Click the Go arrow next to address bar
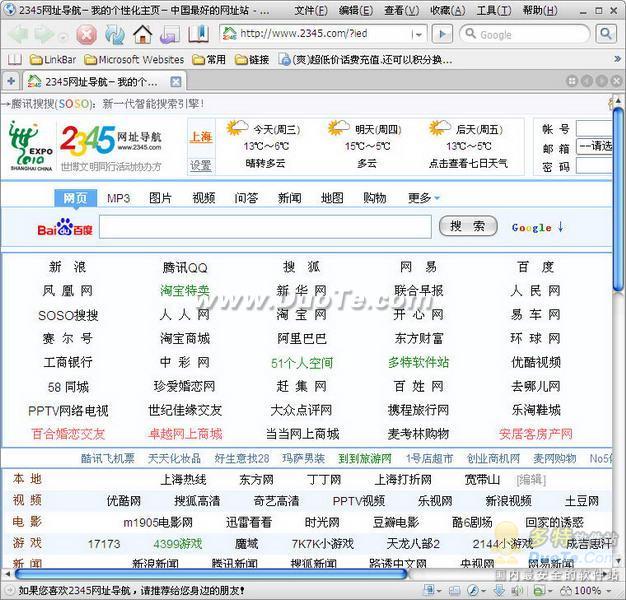The width and height of the screenshot is (626, 600). click(442, 34)
